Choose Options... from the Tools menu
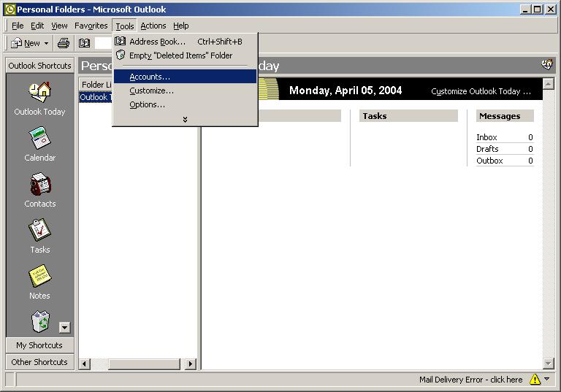The image size is (561, 392). coord(147,104)
